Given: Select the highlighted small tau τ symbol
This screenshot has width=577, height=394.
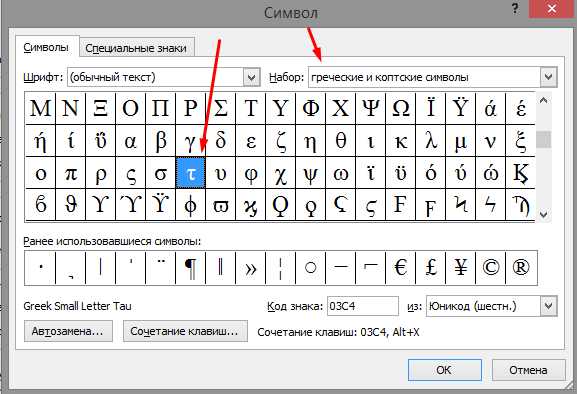Looking at the screenshot, I should click(191, 173).
